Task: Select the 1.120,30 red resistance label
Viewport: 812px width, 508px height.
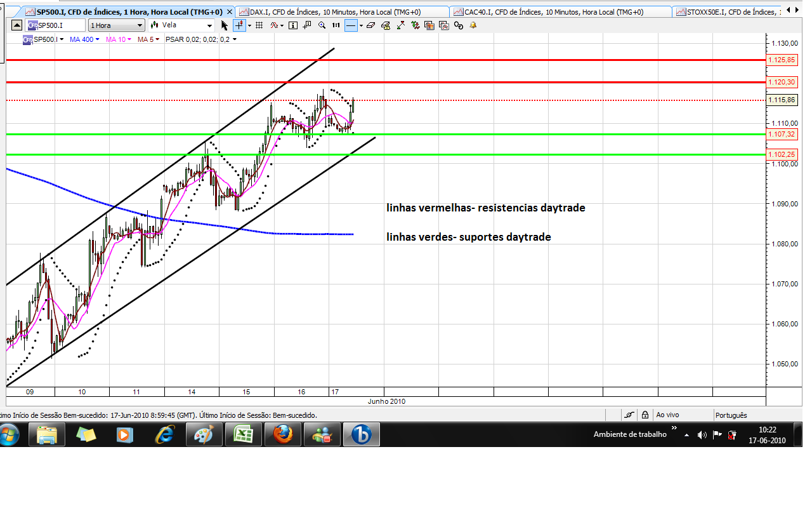Action: pyautogui.click(x=781, y=82)
